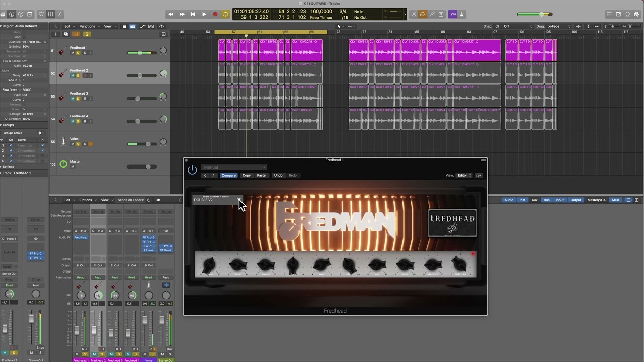Open the Fredhead insert on channel strip

coord(80,237)
